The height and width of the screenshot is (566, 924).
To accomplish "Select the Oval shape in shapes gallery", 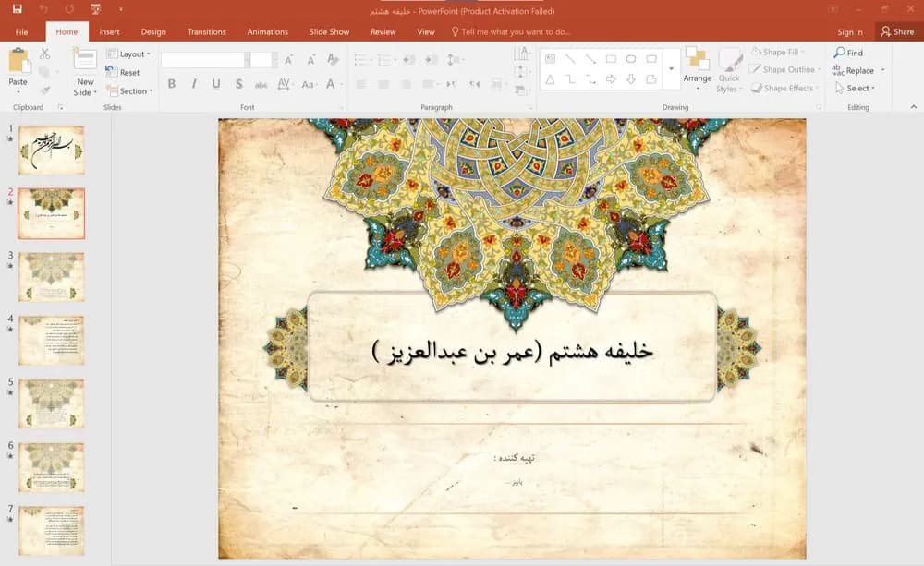I will coord(631,59).
